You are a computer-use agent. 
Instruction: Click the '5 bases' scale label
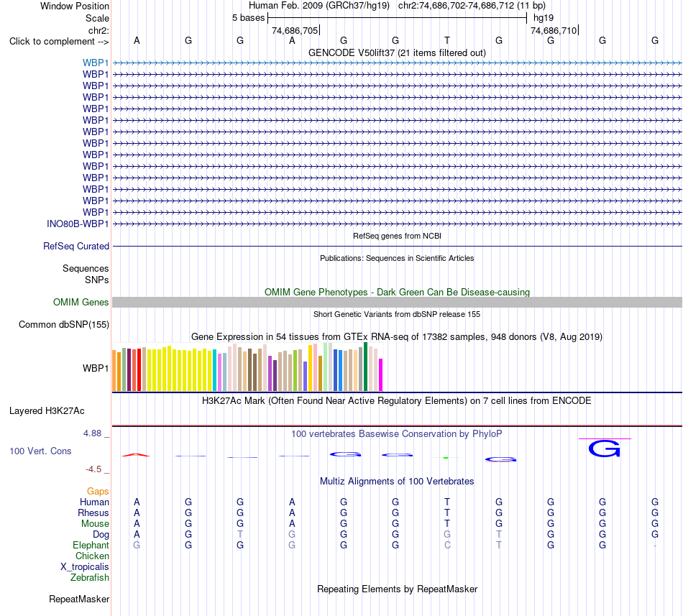point(248,18)
